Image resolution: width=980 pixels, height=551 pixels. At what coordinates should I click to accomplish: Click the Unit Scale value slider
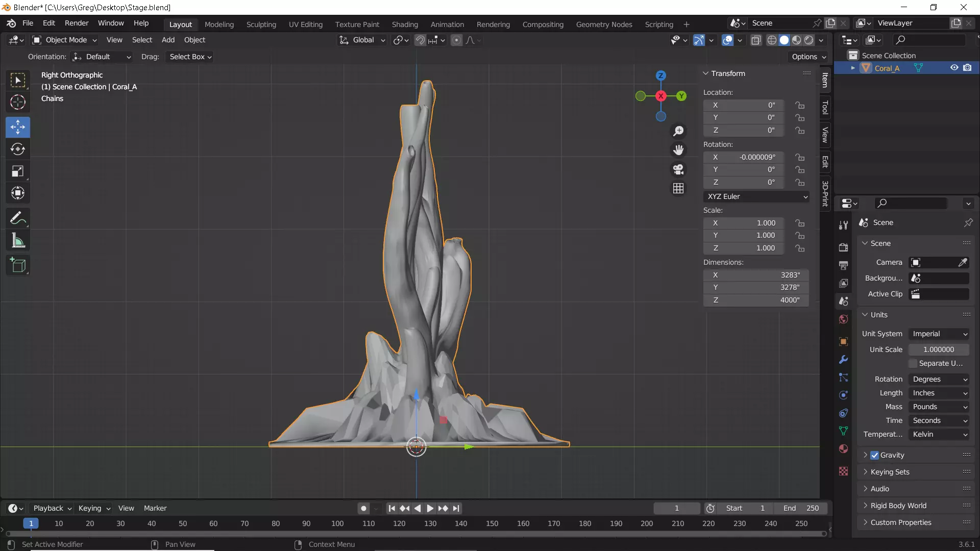tap(939, 349)
